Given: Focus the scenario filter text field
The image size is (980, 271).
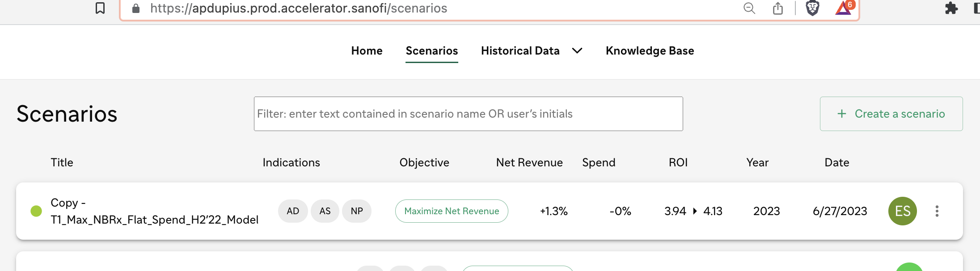Looking at the screenshot, I should pos(468,114).
